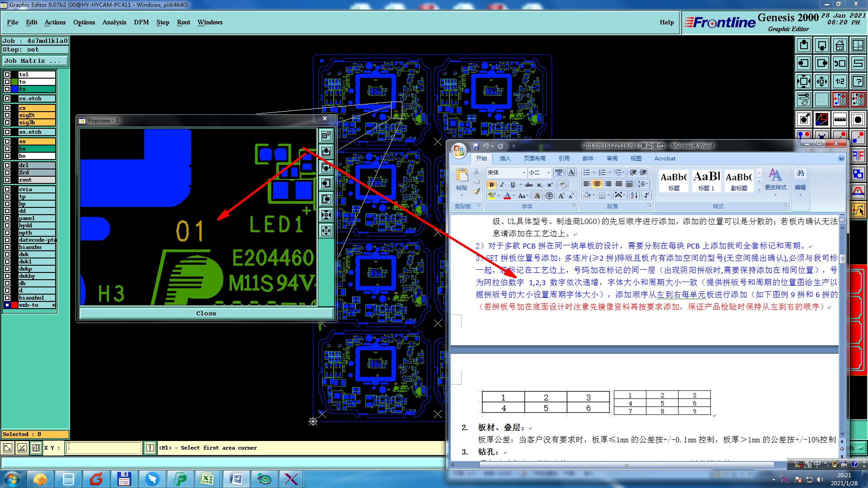868x488 pixels.
Task: Click the X Y coordinate input field
Action: [104, 448]
